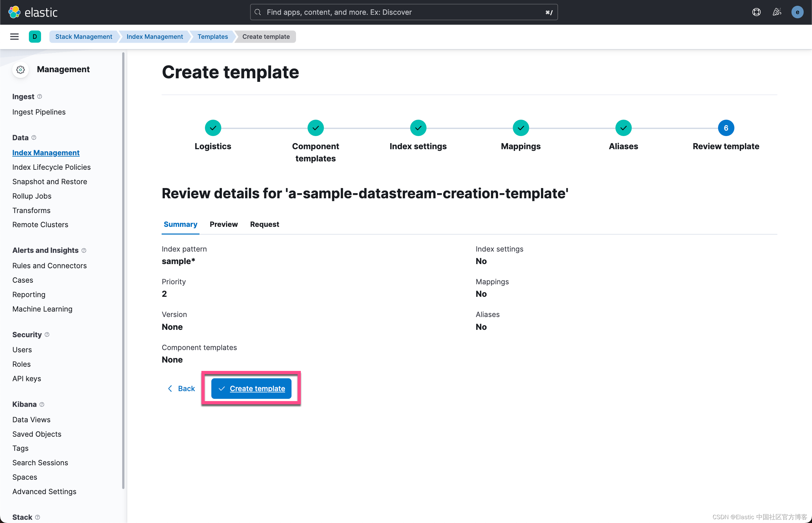Open the help menu lifebuoy icon
The height and width of the screenshot is (523, 812).
[756, 12]
